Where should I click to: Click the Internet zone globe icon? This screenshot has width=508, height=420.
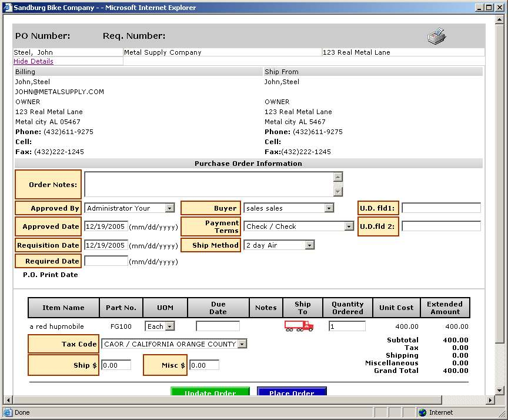[422, 412]
